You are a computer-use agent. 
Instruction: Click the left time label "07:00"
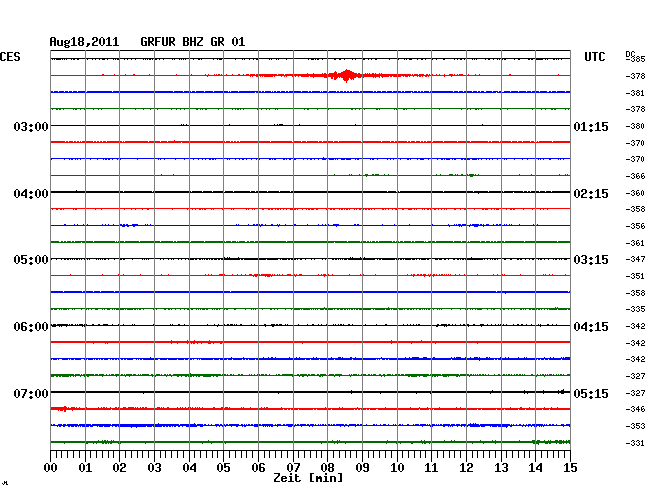31,393
